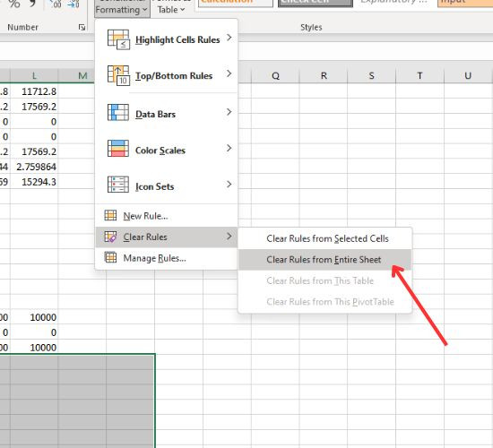This screenshot has height=448, width=493.
Task: Click the Manage Rules grid icon
Action: click(x=110, y=258)
